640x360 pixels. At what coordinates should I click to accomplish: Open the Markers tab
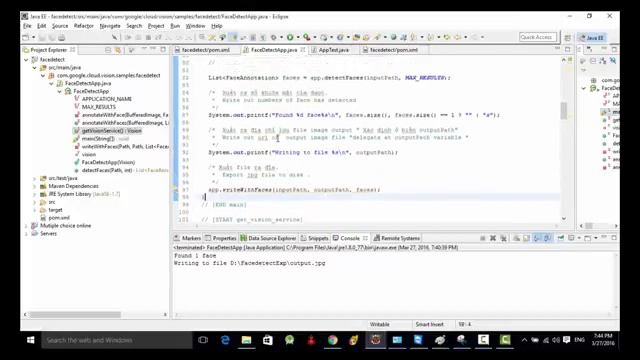tap(187, 238)
